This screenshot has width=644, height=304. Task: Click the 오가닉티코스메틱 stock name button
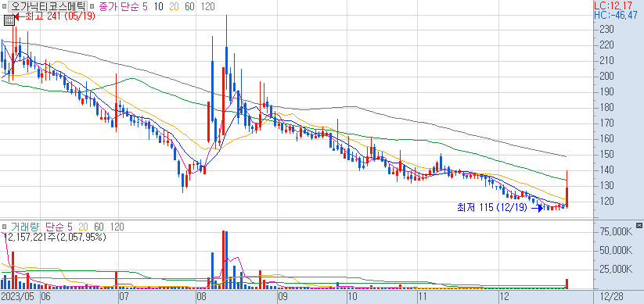point(48,6)
